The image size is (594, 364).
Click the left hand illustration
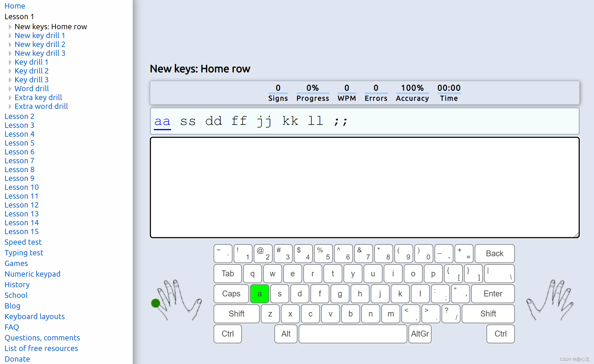[x=177, y=300]
